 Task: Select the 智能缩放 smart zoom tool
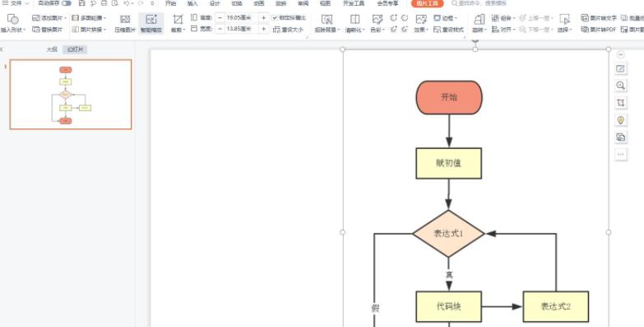click(151, 23)
